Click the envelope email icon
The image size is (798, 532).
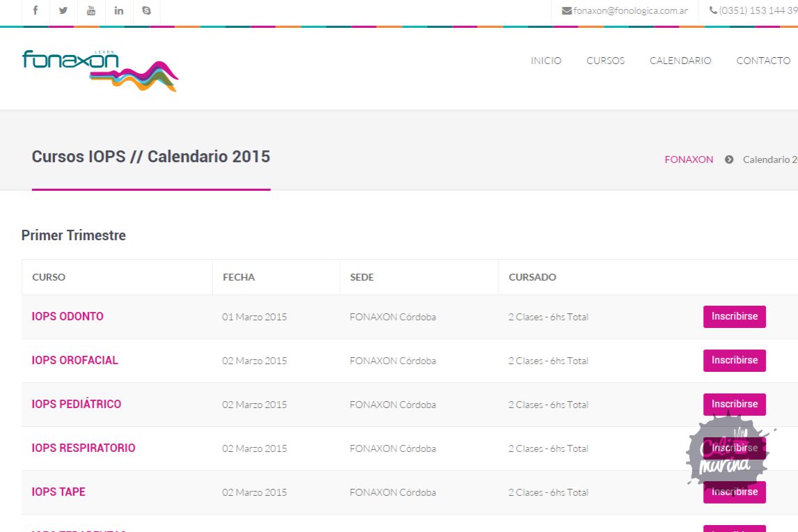(x=567, y=11)
